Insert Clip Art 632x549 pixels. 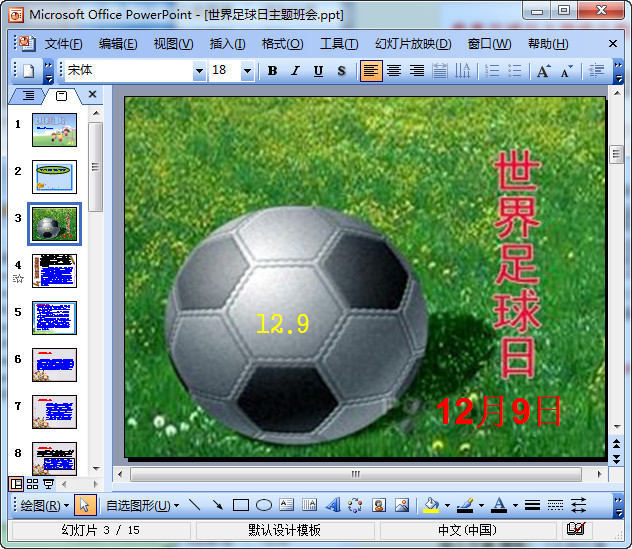pos(378,505)
